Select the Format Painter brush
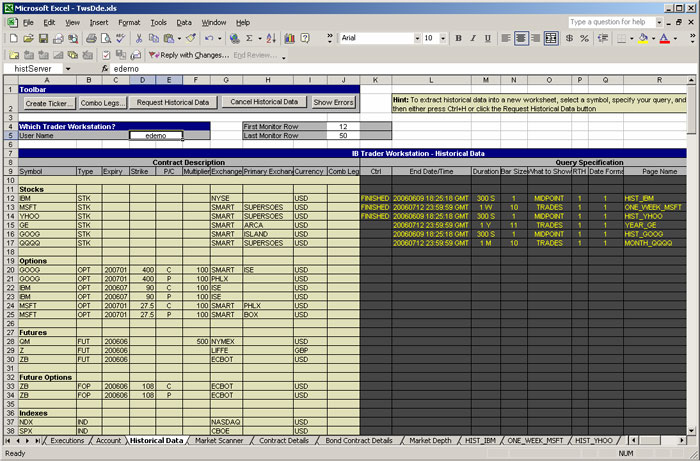The image size is (700, 461). pos(191,39)
